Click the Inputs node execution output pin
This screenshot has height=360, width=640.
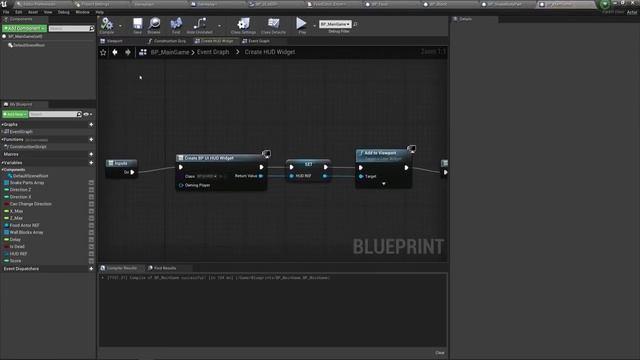tap(132, 172)
